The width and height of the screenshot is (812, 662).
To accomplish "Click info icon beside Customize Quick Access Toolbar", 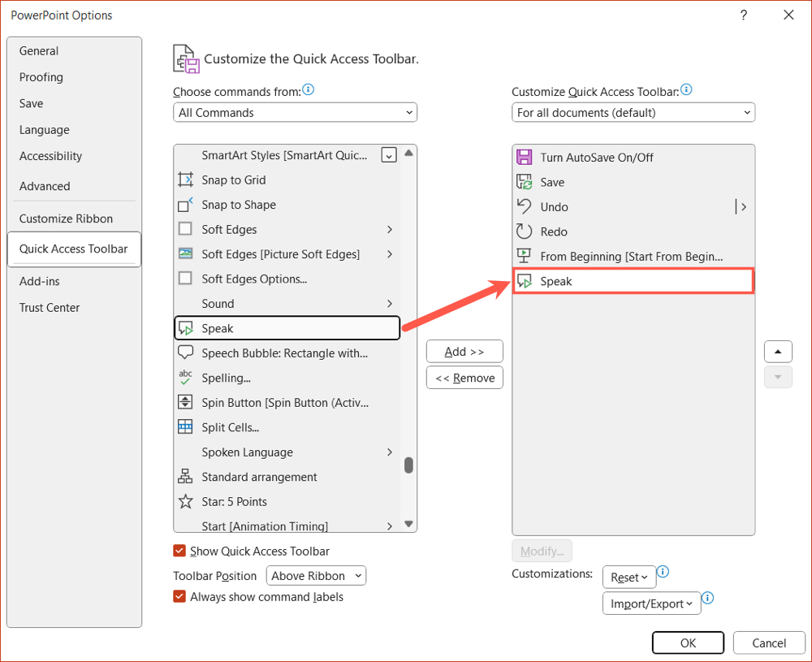I will pyautogui.click(x=686, y=89).
